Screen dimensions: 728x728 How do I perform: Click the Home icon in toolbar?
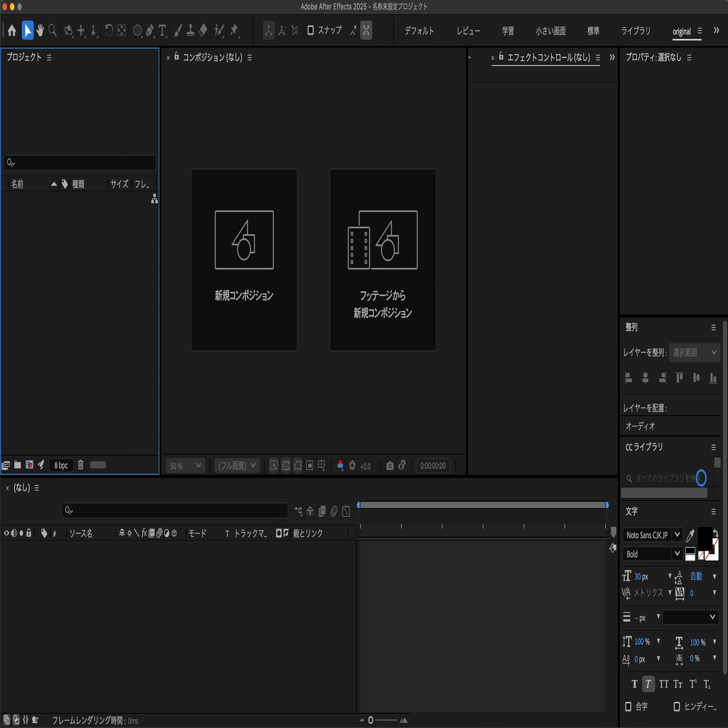click(x=12, y=31)
